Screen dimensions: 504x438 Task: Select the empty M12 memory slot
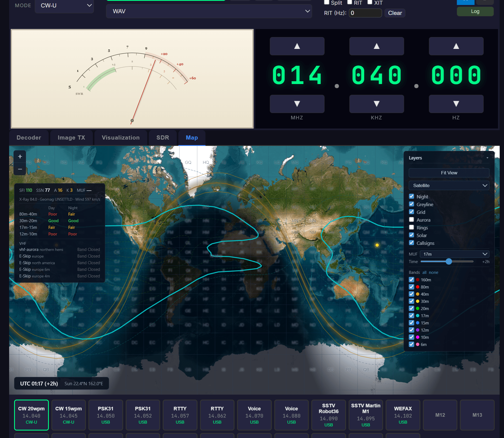[x=440, y=415]
